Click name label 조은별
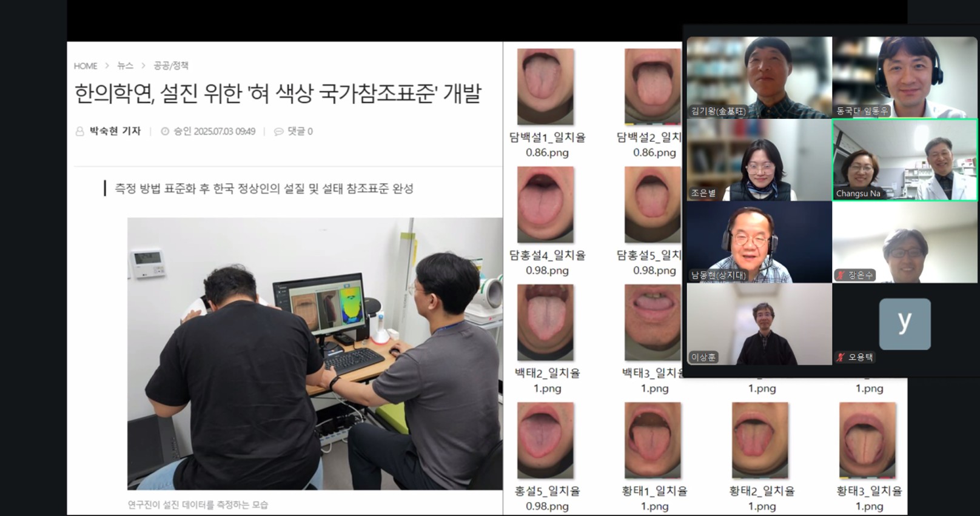Screen dimensions: 980x516 coord(703,193)
